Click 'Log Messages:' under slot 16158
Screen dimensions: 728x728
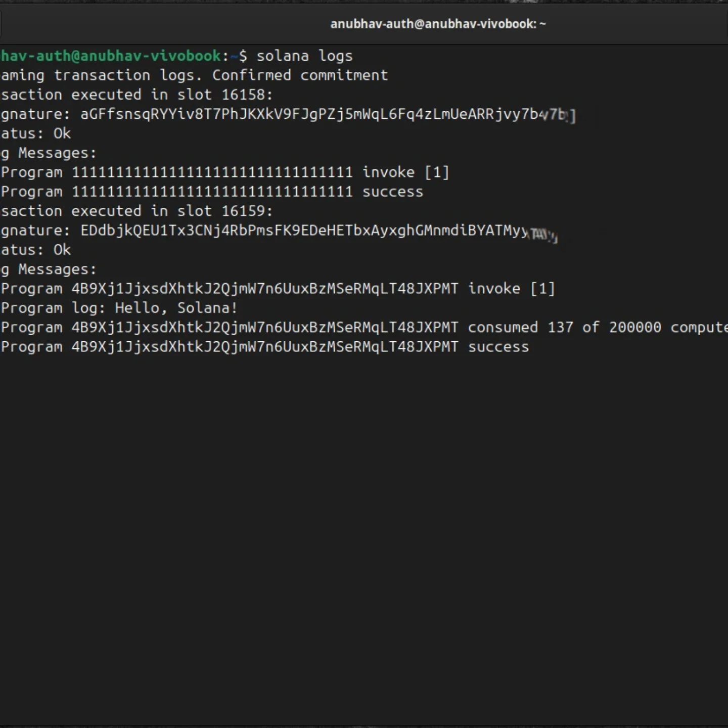click(x=49, y=153)
